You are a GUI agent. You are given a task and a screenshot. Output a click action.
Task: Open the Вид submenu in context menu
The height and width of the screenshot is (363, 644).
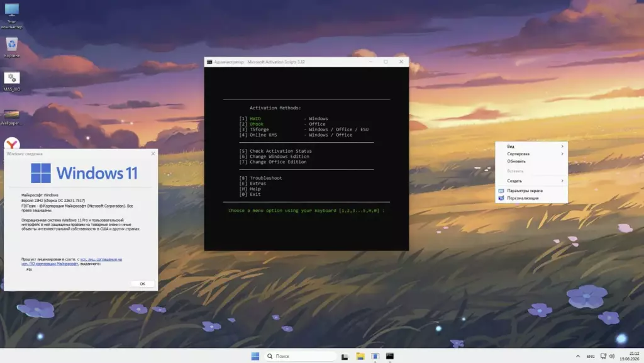coord(531,146)
